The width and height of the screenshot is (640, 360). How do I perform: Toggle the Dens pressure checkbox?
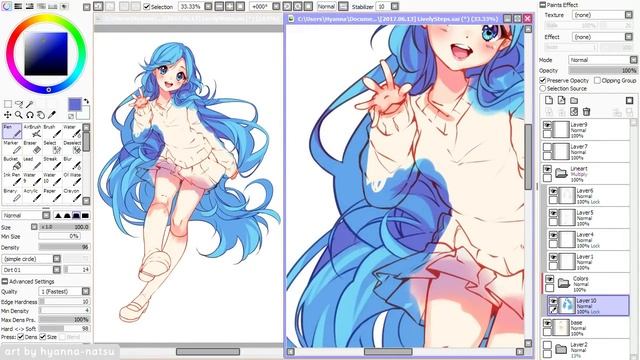click(20, 337)
